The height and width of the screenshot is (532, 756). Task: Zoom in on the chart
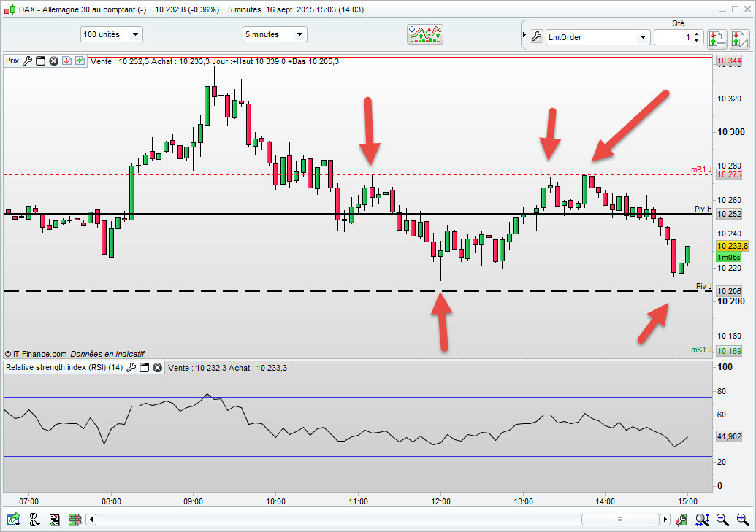tap(743, 520)
